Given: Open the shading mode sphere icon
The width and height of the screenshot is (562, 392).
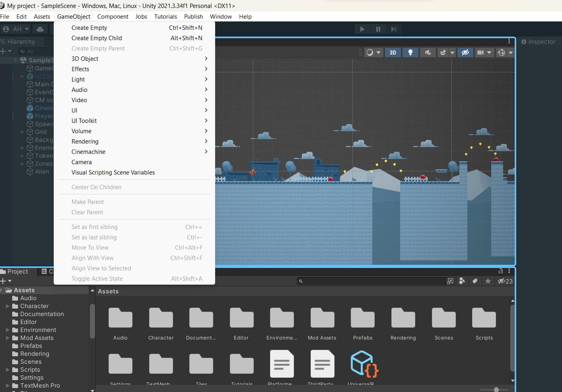Looking at the screenshot, I should coord(371,52).
